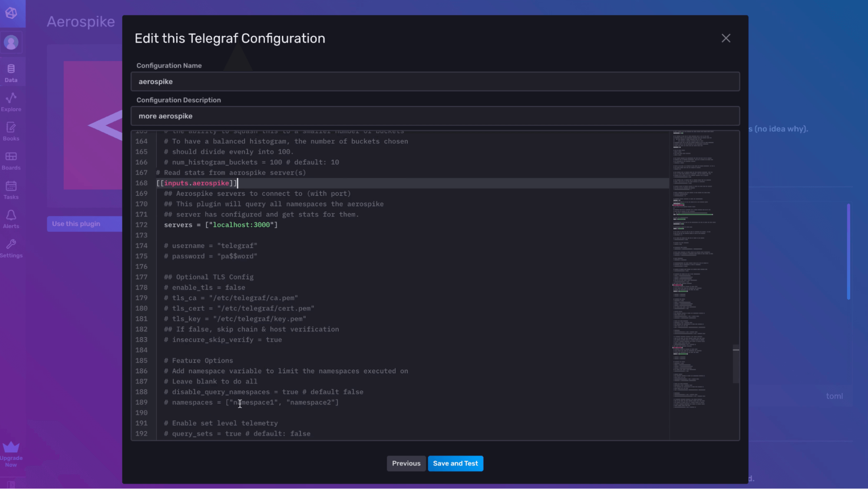
Task: Click the InfluxDB logo at top left
Action: pos(11,13)
